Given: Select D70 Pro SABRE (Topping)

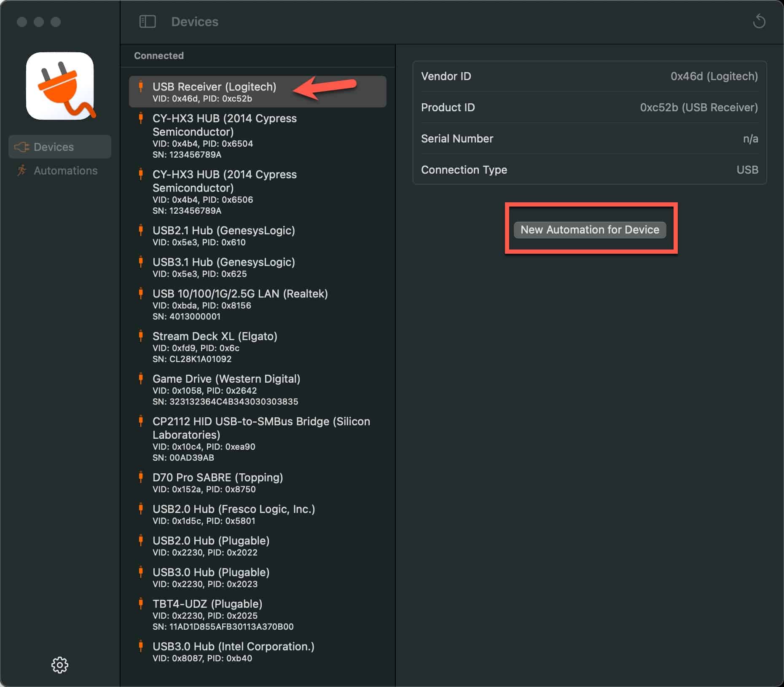Looking at the screenshot, I should point(258,483).
